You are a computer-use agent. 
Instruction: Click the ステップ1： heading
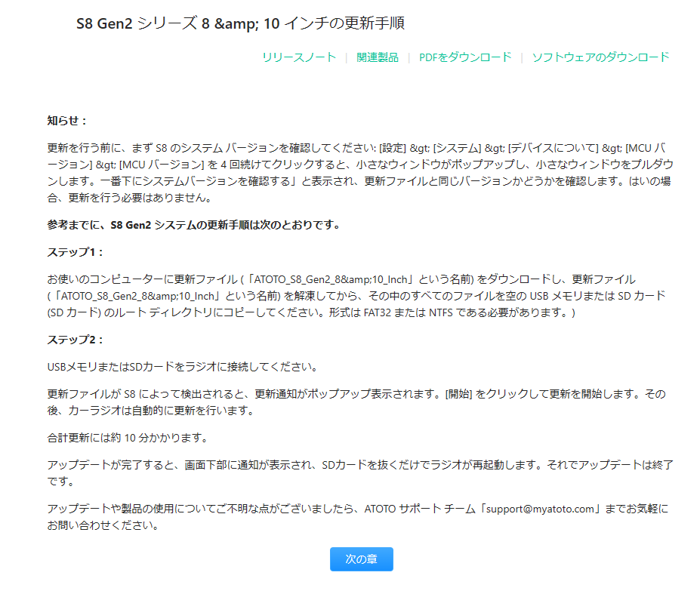tap(75, 252)
